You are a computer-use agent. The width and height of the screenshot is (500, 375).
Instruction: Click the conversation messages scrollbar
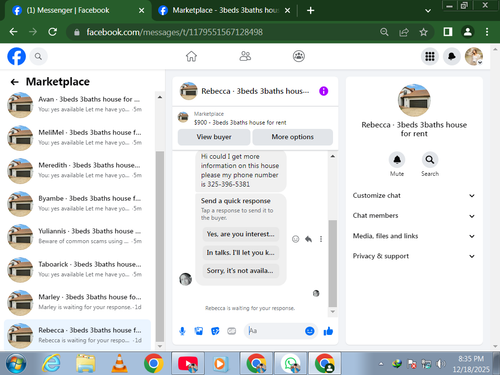click(x=332, y=263)
